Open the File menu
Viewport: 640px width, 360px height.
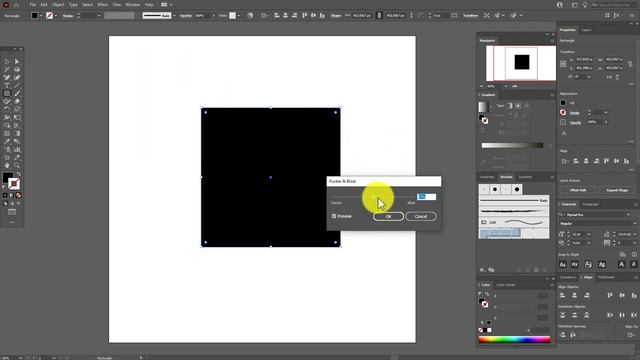coord(32,5)
